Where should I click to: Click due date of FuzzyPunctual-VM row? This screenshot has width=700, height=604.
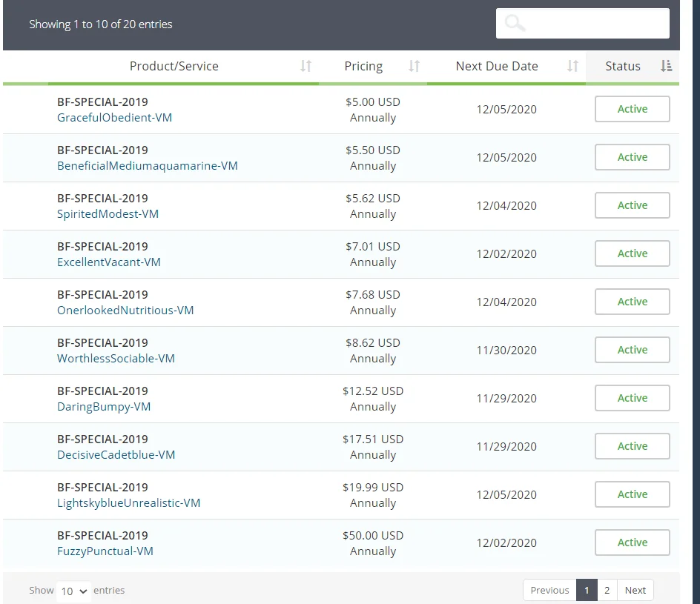506,543
